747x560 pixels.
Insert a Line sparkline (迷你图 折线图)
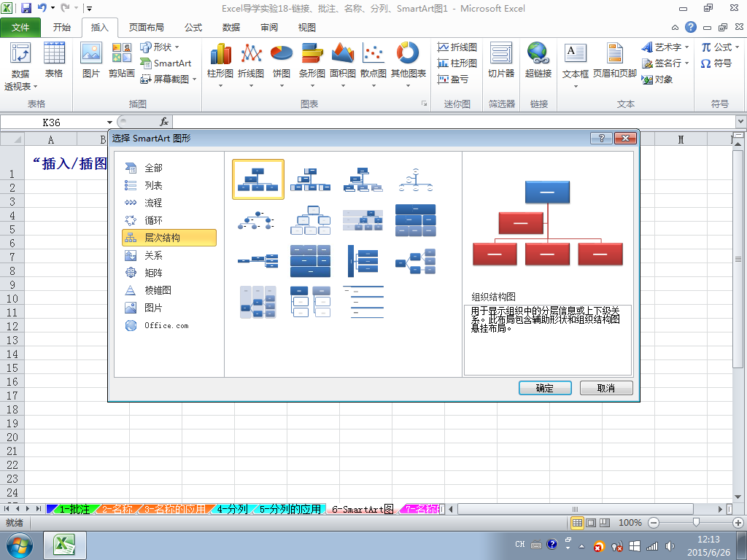click(x=457, y=47)
